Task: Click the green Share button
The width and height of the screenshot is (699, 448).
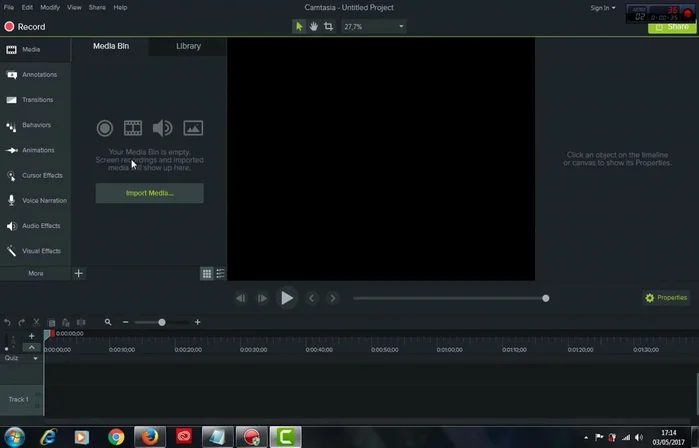Action: tap(672, 27)
